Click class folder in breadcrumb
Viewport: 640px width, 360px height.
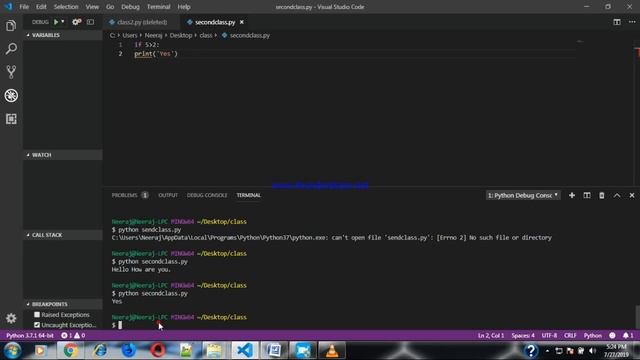coord(206,36)
